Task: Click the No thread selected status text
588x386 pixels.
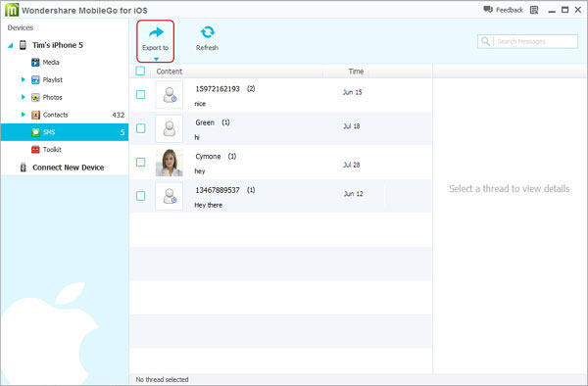Action: point(162,379)
